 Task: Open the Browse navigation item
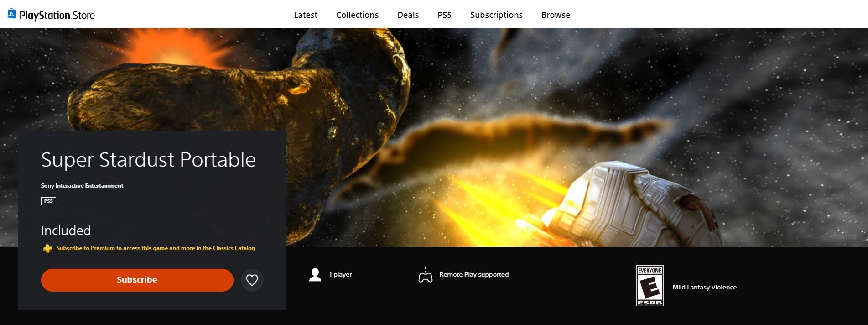tap(556, 15)
